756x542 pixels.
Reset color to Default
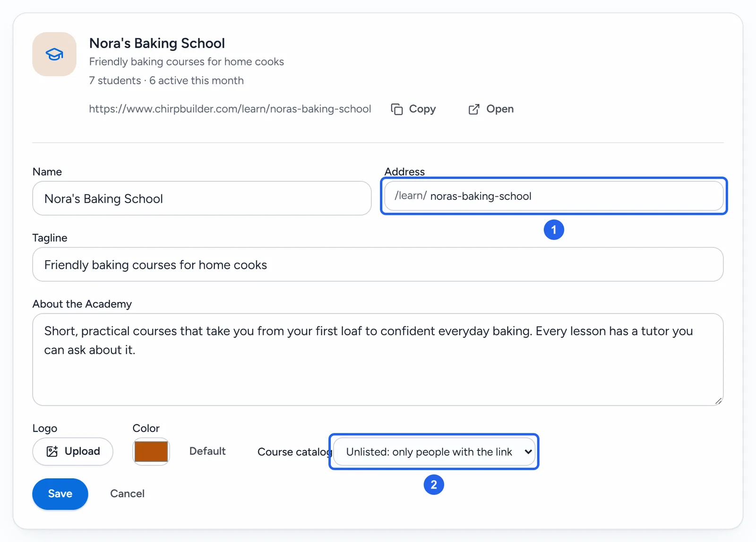coord(207,451)
